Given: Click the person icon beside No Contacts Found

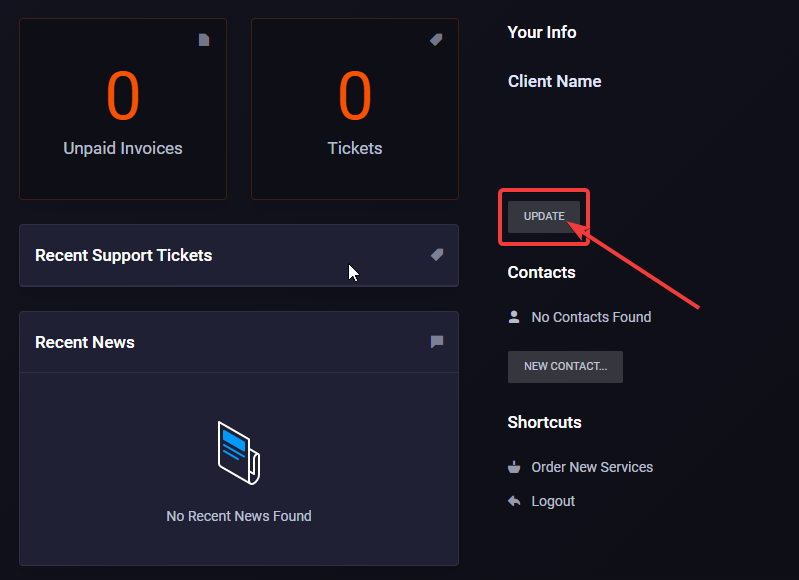Looking at the screenshot, I should 514,317.
